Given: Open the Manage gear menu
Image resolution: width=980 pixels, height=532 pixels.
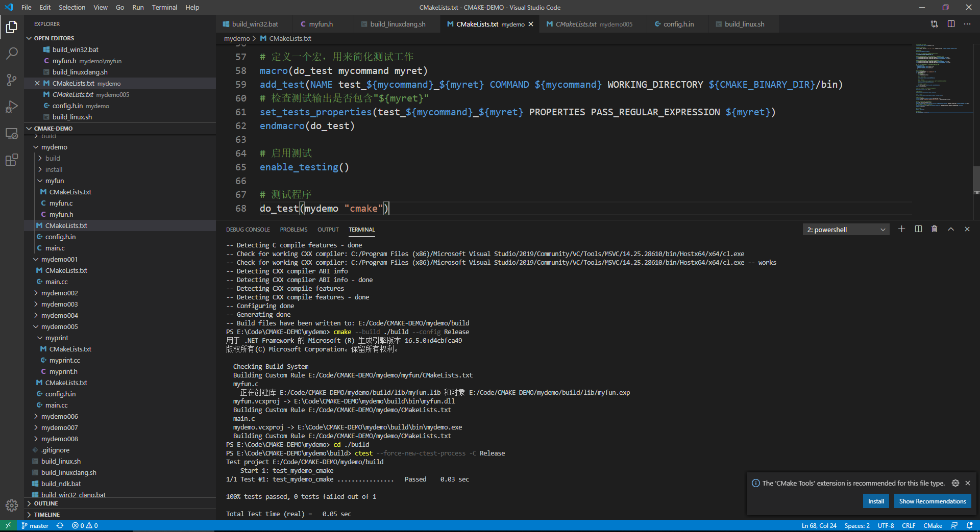Looking at the screenshot, I should click(11, 505).
